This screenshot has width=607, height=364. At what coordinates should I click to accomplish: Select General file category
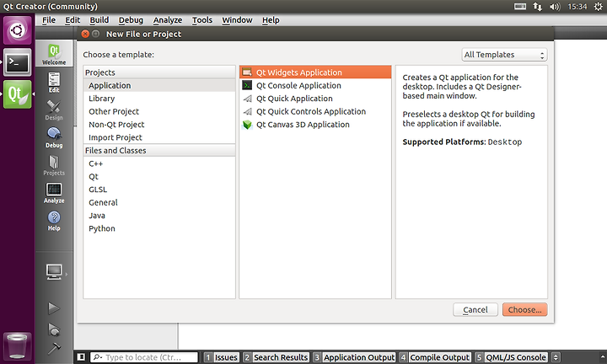point(159,202)
